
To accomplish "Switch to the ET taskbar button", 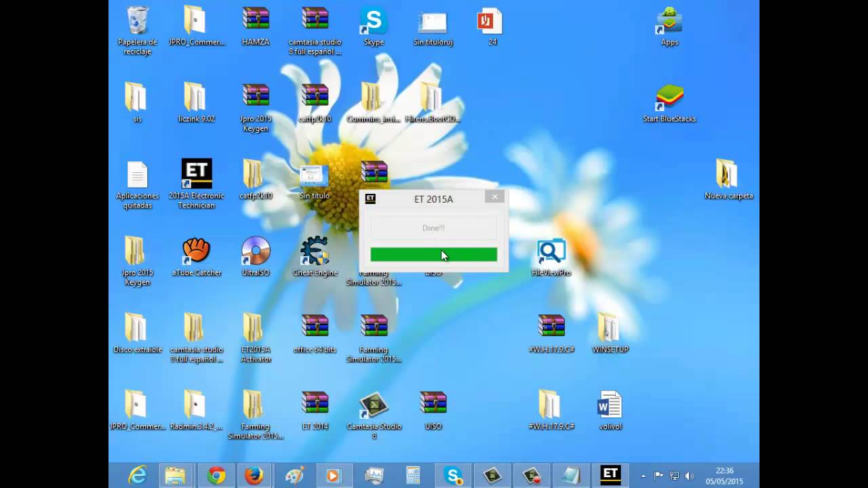I will click(610, 476).
